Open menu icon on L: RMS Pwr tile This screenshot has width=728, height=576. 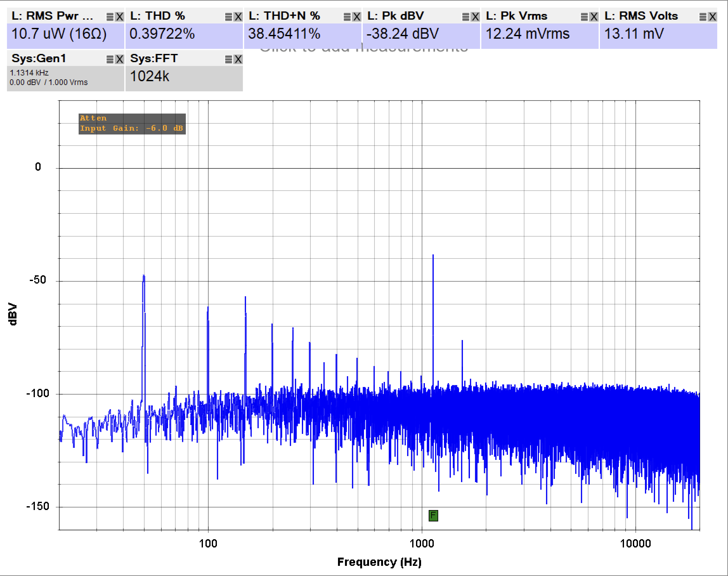coord(110,16)
